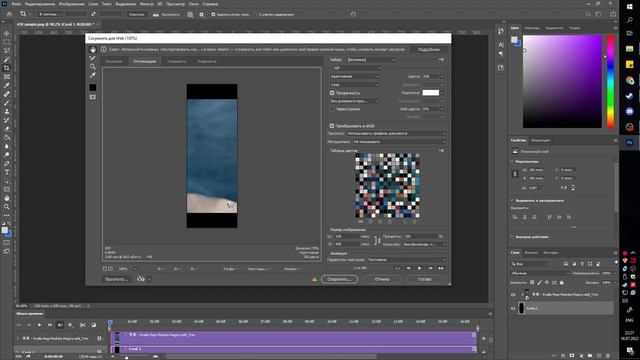Hide Слой 1 layer via eye icon
This screenshot has height=360, width=640.
coord(513,309)
